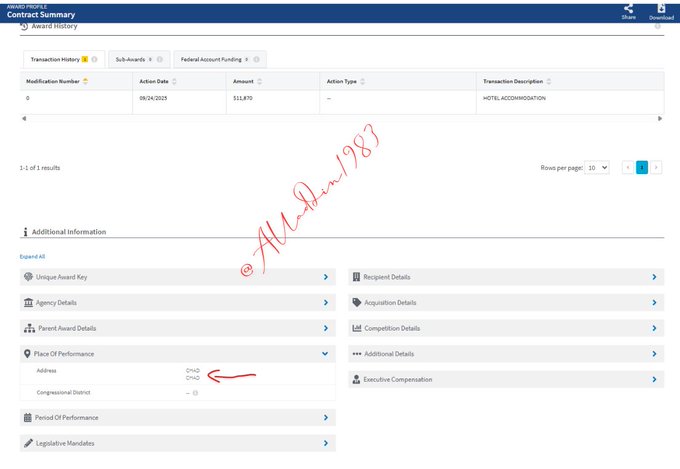Switch to the Sub-Awards tab
The width and height of the screenshot is (680, 469).
tap(134, 59)
